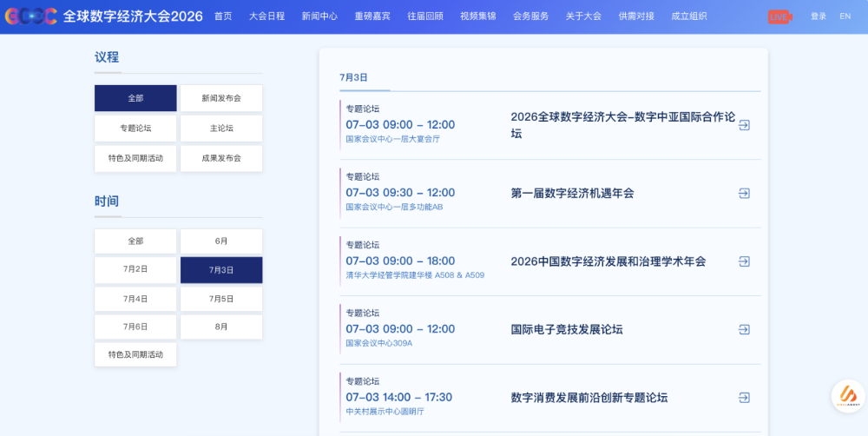Select the 7月6日 date filter
Image resolution: width=868 pixels, height=436 pixels.
tap(135, 327)
